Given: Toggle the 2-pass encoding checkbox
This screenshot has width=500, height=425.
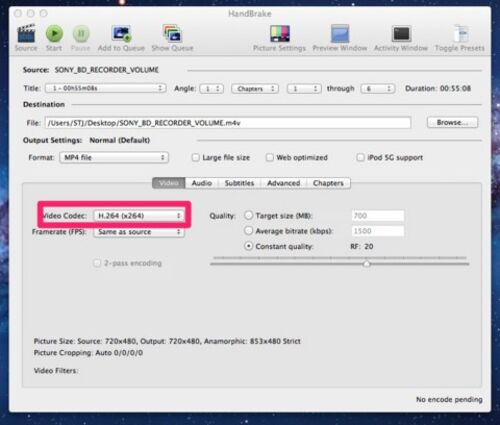Looking at the screenshot, I should pos(97,263).
